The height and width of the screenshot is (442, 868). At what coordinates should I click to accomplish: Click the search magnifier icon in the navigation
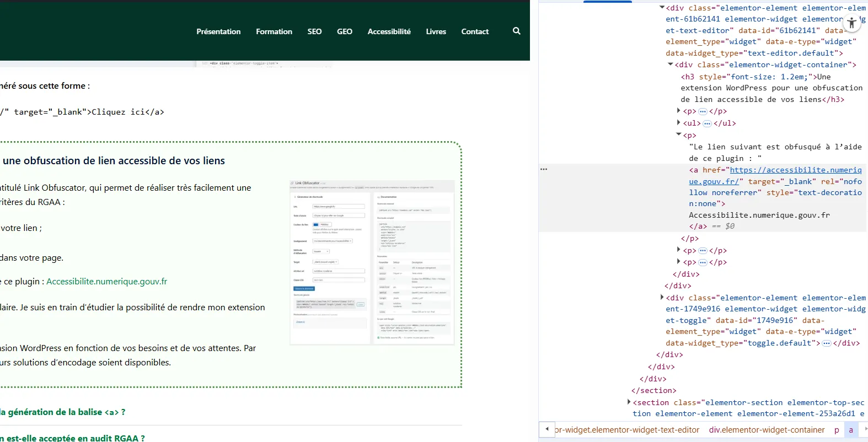click(516, 31)
